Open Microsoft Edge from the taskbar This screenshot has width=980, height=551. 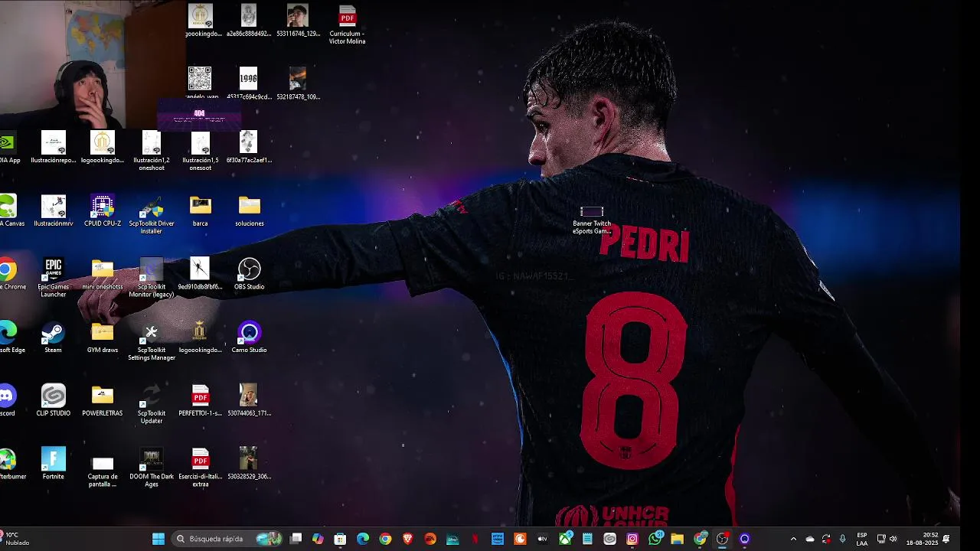(x=363, y=539)
